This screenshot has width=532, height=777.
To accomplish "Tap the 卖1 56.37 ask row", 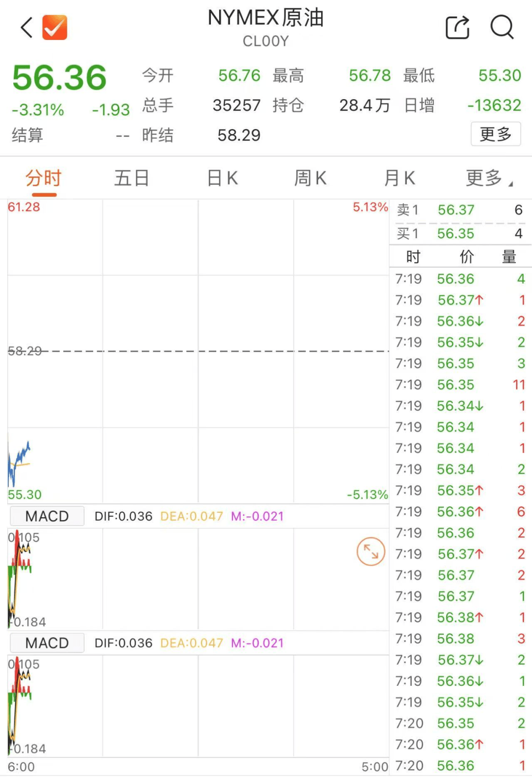I will (460, 210).
